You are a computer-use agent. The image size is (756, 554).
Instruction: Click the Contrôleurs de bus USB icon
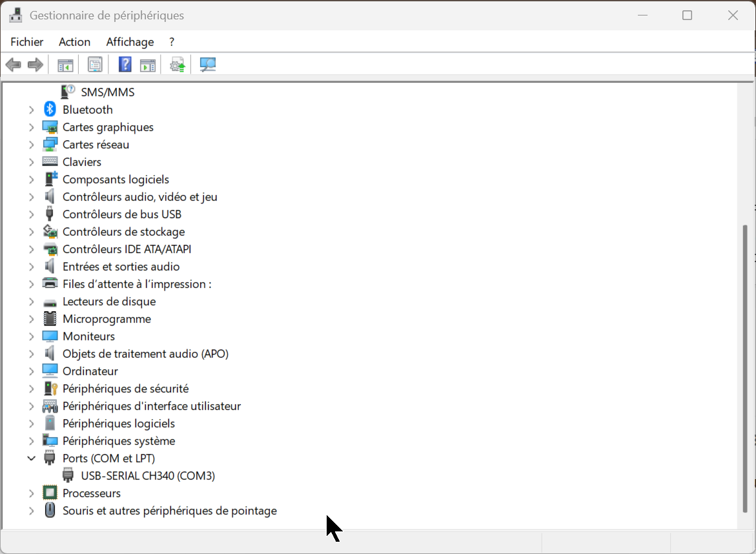point(49,214)
